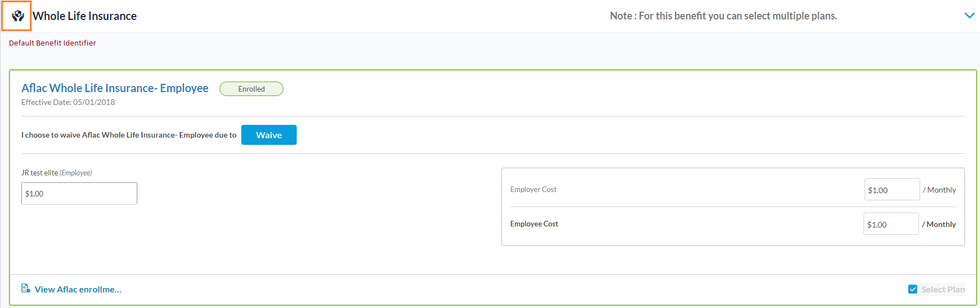Viewport: 980px width, 308px height.
Task: Click the Employer Cost amount field
Action: (x=891, y=190)
